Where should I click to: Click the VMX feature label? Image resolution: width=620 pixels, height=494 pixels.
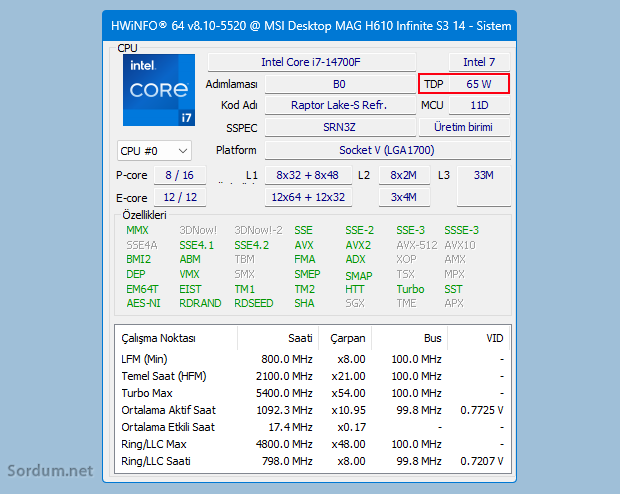[x=189, y=274]
